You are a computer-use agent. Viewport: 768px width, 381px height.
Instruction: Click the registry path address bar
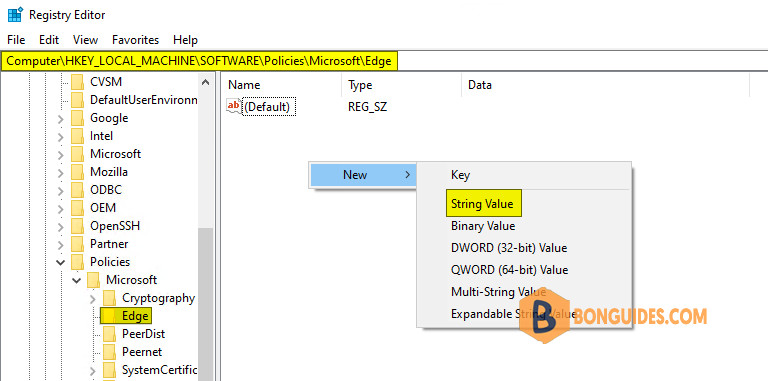[x=384, y=61]
